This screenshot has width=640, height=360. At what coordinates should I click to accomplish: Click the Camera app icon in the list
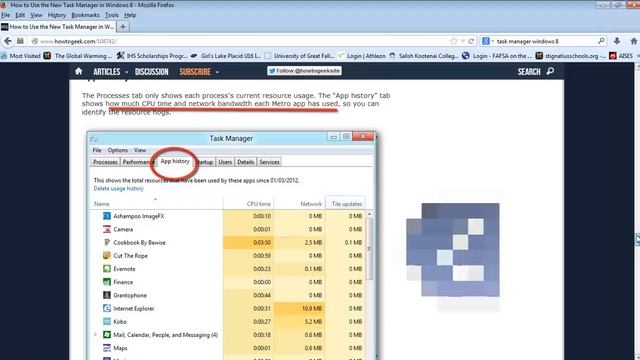[x=107, y=229]
